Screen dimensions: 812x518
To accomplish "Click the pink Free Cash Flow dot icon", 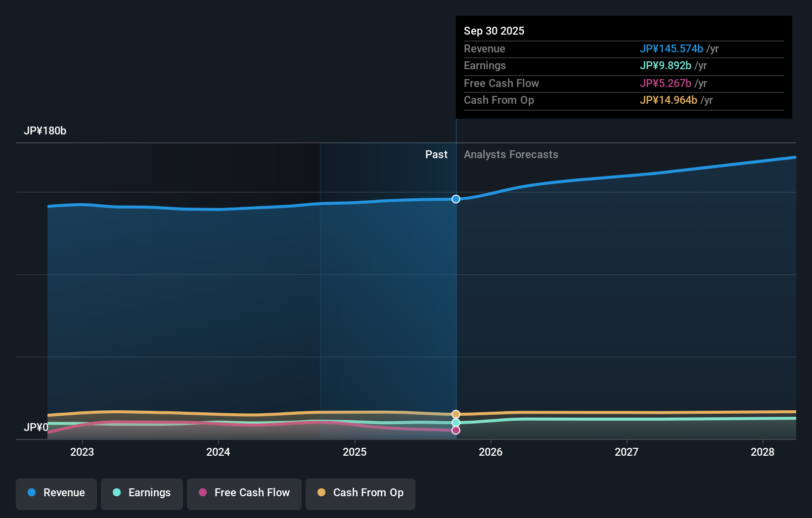I will click(203, 493).
